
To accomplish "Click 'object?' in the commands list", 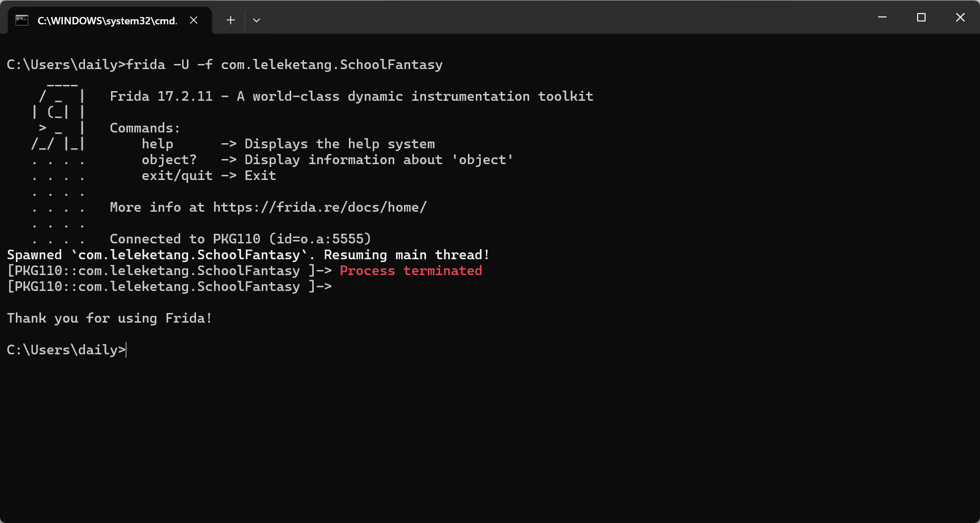I will [169, 160].
